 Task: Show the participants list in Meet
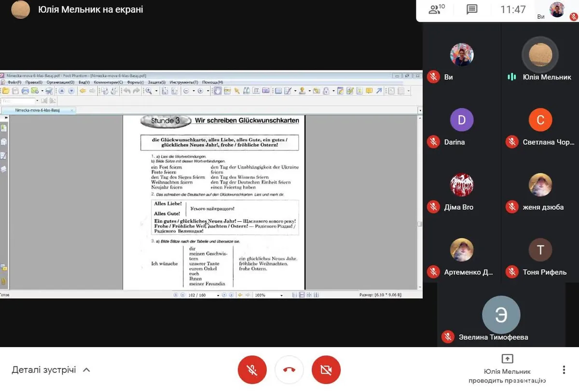(x=436, y=9)
